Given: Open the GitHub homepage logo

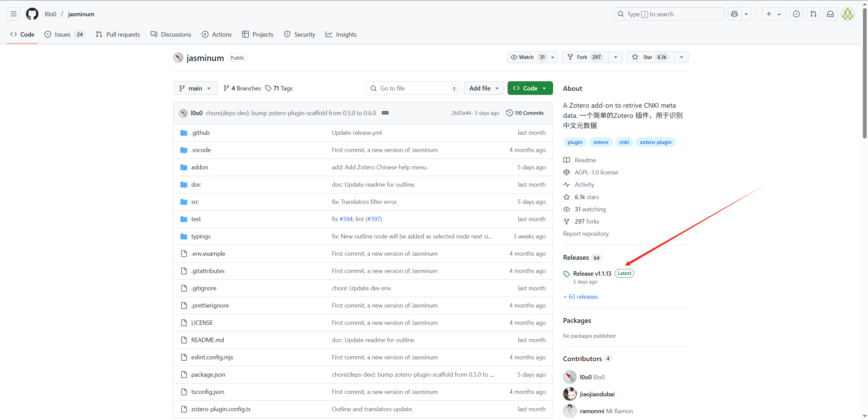Looking at the screenshot, I should [x=32, y=14].
